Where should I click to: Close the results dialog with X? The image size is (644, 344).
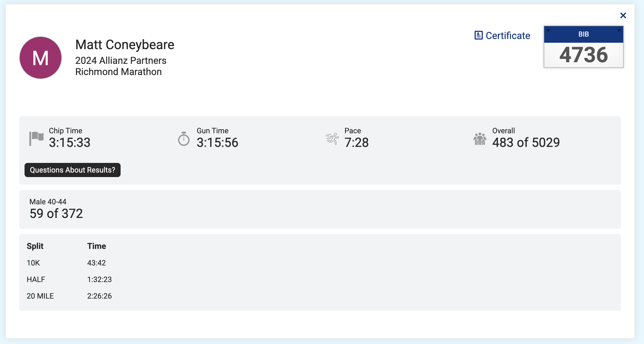pyautogui.click(x=623, y=15)
